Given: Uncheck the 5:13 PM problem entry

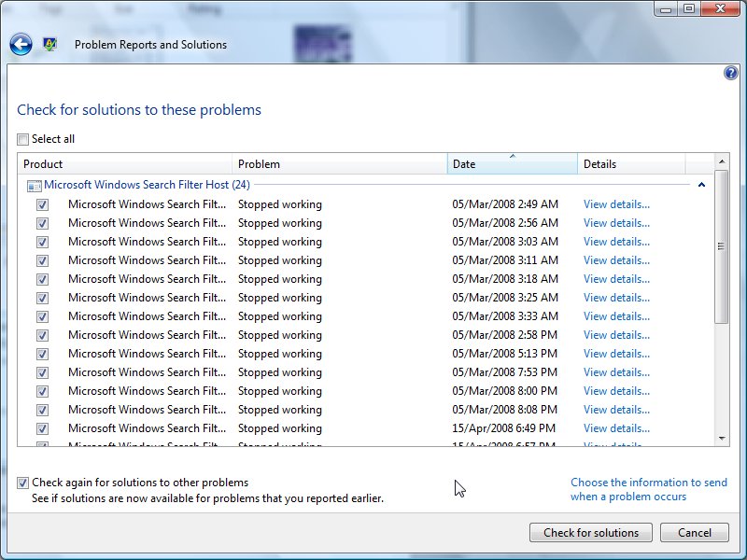Looking at the screenshot, I should [42, 354].
